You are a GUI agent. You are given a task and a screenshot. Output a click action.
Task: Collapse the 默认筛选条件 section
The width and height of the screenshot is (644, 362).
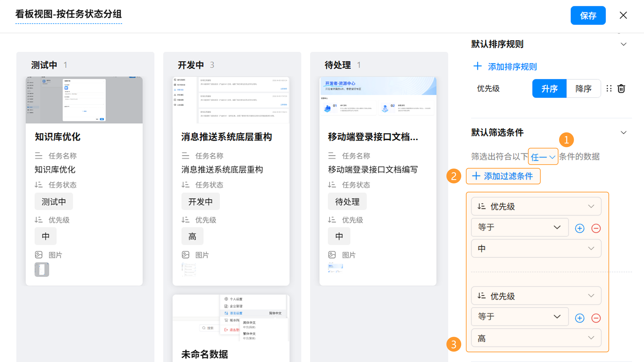click(x=624, y=133)
